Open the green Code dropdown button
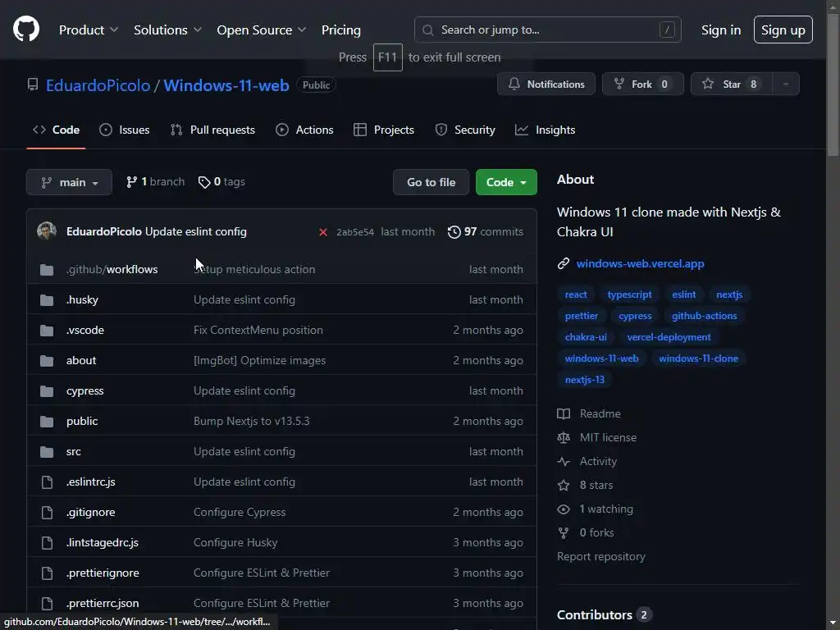This screenshot has height=630, width=840. [506, 182]
